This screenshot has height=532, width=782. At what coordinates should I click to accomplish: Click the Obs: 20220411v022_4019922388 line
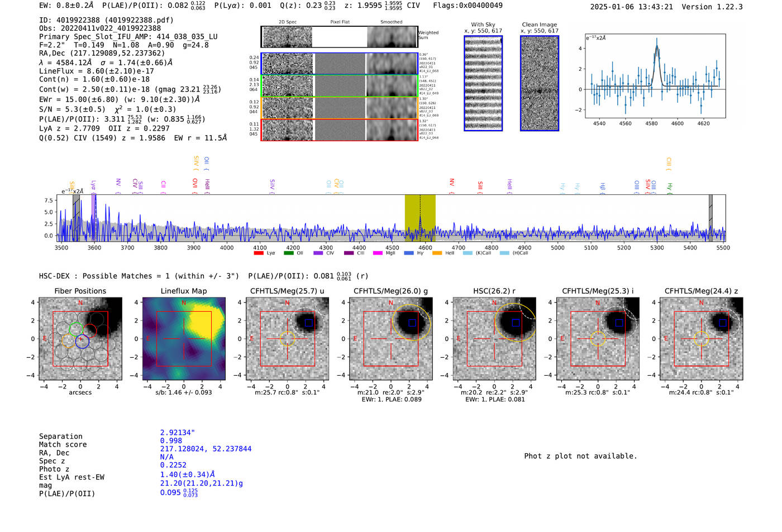click(x=100, y=28)
